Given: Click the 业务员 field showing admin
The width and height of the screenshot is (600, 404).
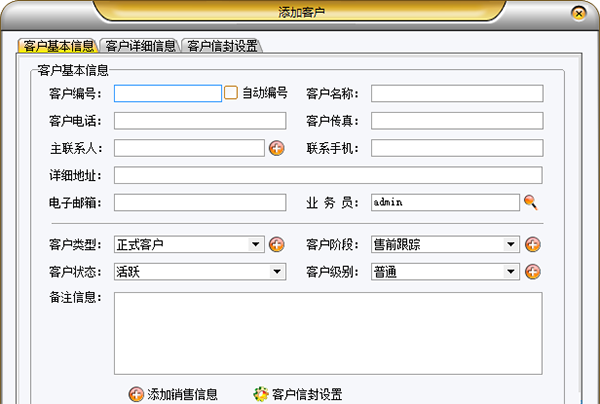Looking at the screenshot, I should pos(445,202).
